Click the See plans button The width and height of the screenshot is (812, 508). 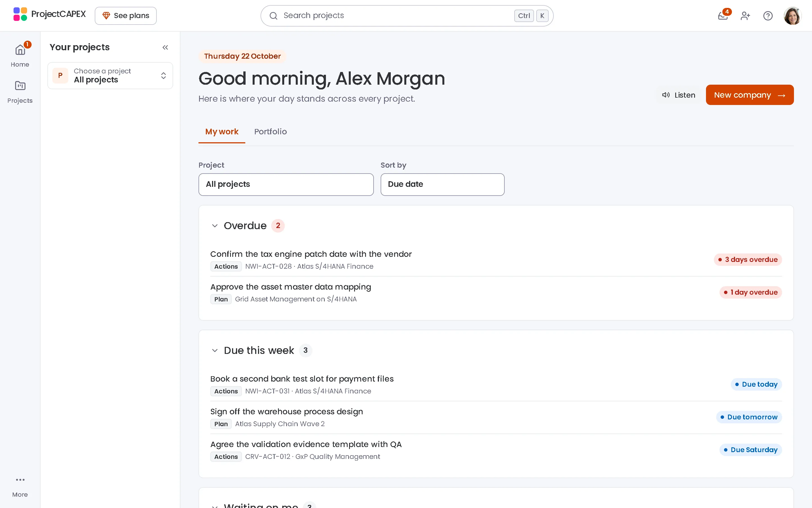pyautogui.click(x=125, y=16)
